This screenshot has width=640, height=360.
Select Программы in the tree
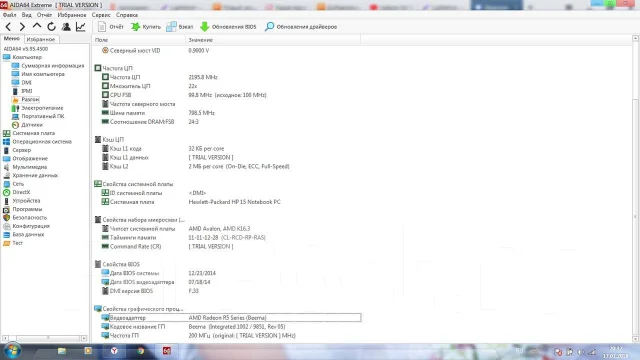pos(27,209)
